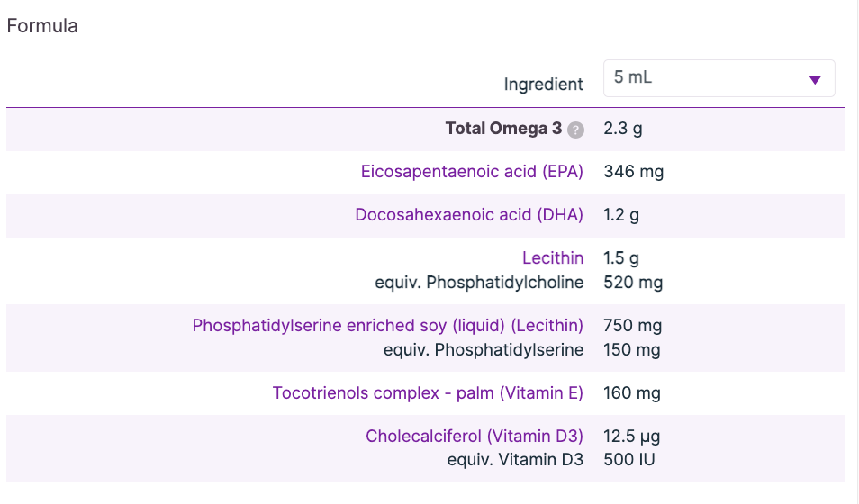
Task: Select the 1.2 g DHA amount
Action: coord(621,214)
